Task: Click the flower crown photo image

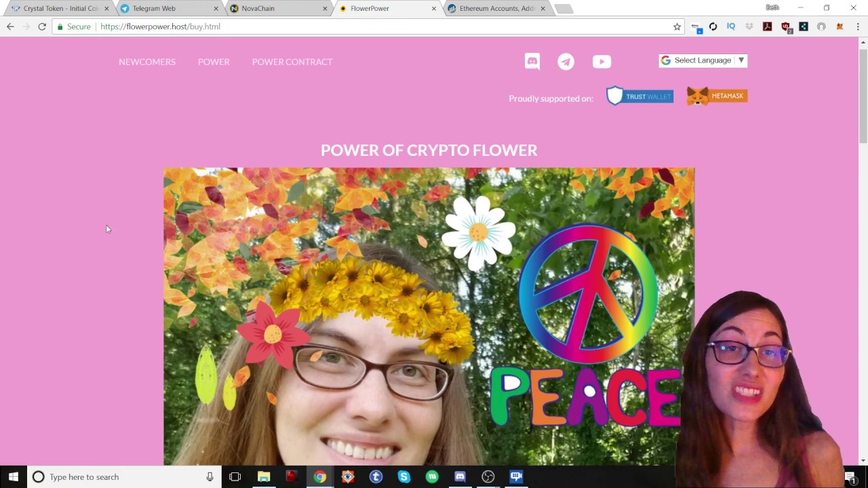Action: (x=429, y=317)
